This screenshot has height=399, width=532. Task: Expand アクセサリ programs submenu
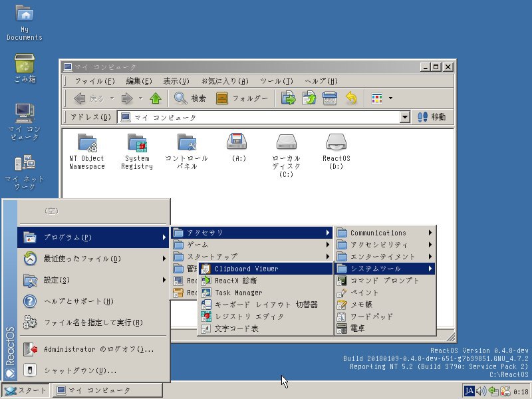point(251,233)
